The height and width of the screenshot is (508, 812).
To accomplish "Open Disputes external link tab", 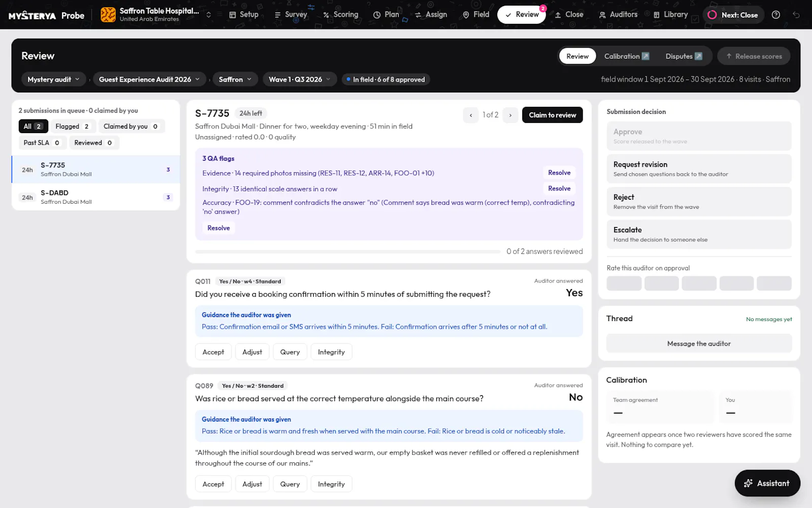I will coord(684,56).
